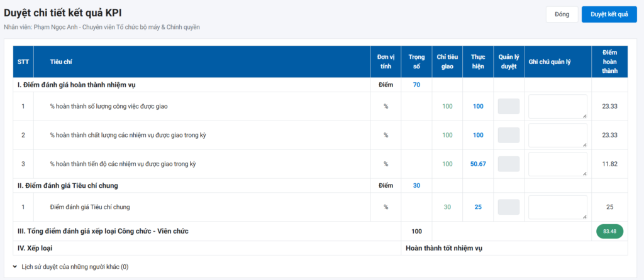
Task: Click manager note box for Tiêu chí chung row
Action: [558, 207]
